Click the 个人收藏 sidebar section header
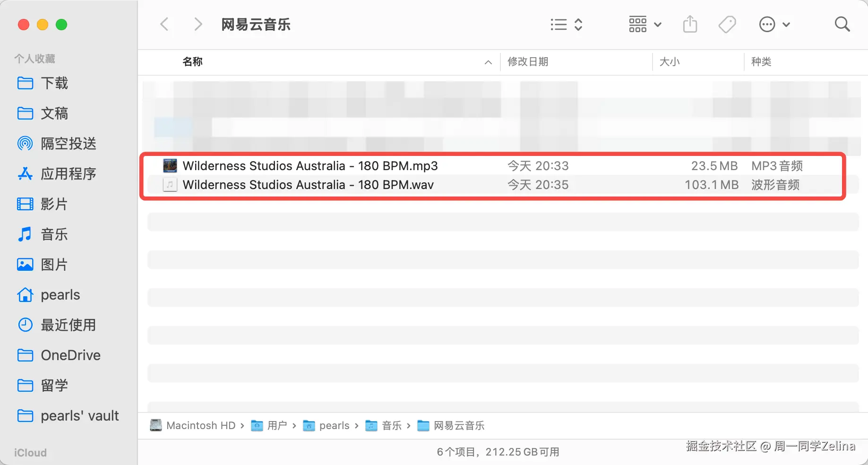The height and width of the screenshot is (465, 868). pos(34,59)
